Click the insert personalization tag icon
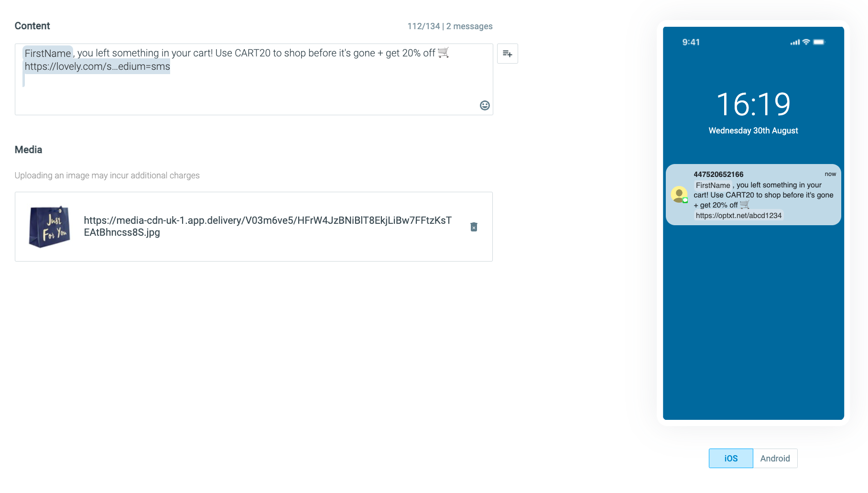The width and height of the screenshot is (868, 493). [x=508, y=54]
